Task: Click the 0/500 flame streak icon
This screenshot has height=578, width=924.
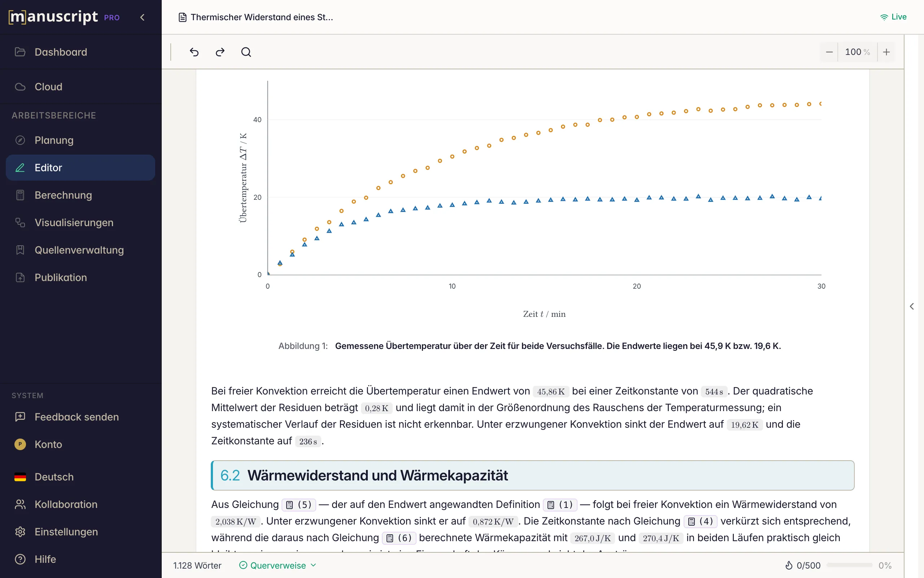Action: click(x=789, y=565)
